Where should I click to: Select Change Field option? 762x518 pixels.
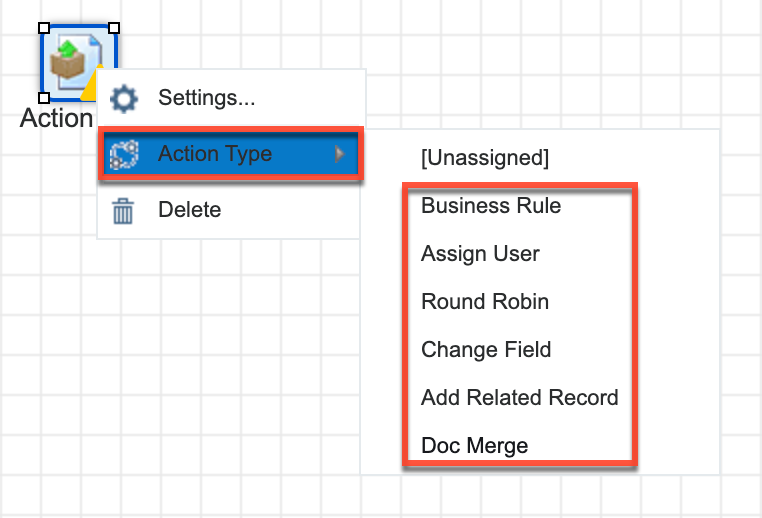point(486,350)
